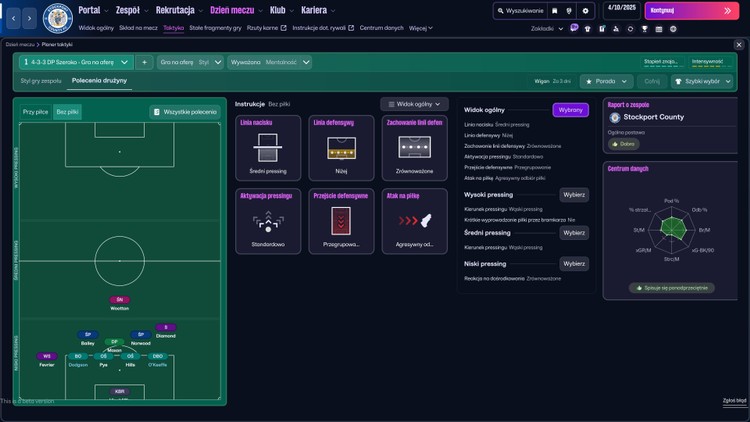The width and height of the screenshot is (750, 422).
Task: Switch pitch view to Przy piłce
Action: [36, 112]
